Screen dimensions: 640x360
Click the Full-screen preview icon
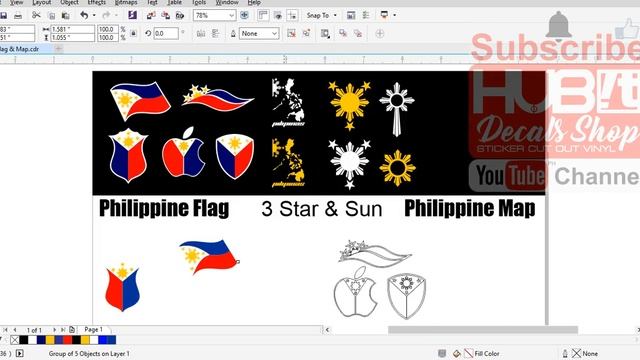(244, 16)
